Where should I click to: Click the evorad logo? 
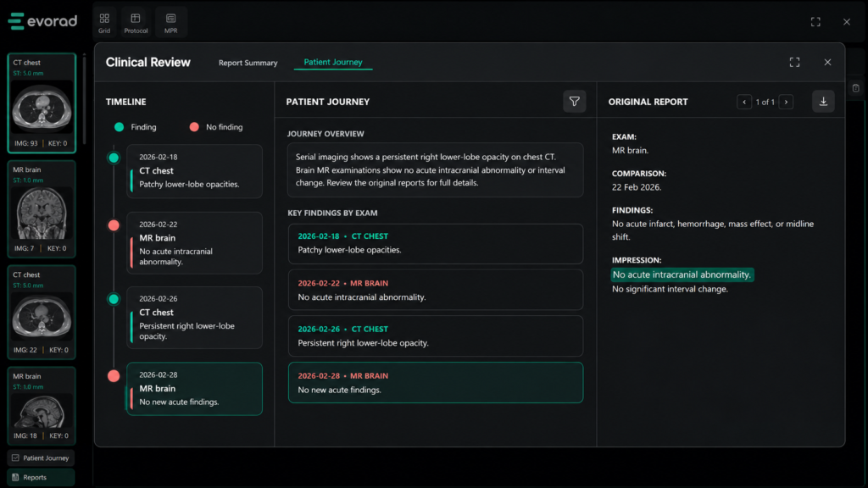tap(42, 21)
